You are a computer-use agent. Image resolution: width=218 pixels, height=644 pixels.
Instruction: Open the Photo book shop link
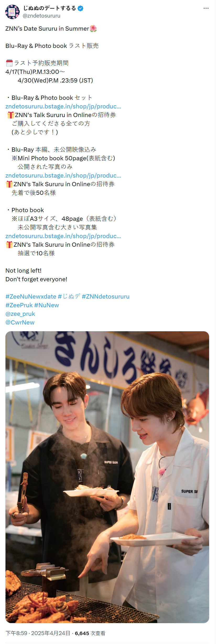tap(63, 236)
